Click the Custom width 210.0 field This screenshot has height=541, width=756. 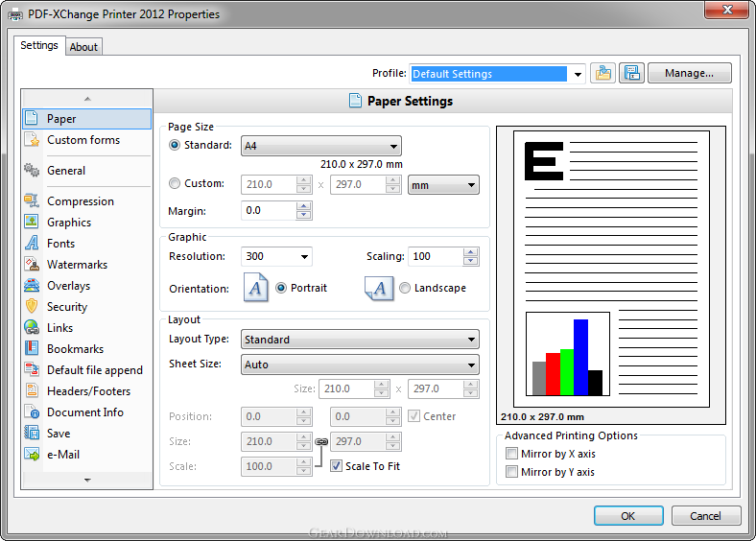pyautogui.click(x=269, y=185)
